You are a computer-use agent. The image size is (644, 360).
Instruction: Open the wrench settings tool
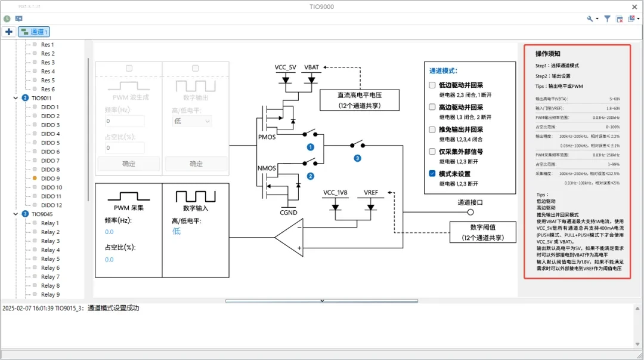[x=590, y=19]
